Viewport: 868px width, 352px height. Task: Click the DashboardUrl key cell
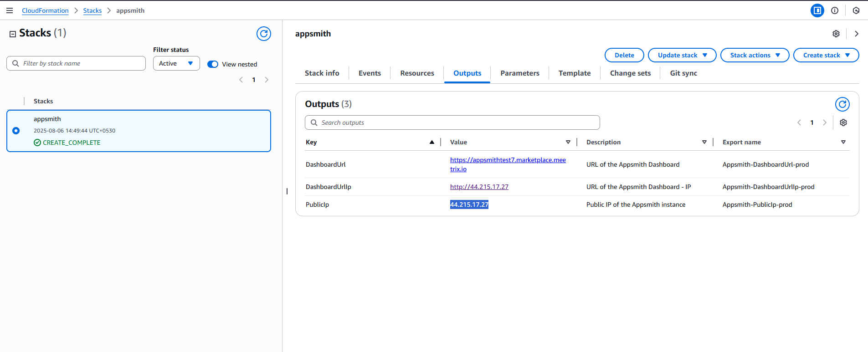pos(326,164)
